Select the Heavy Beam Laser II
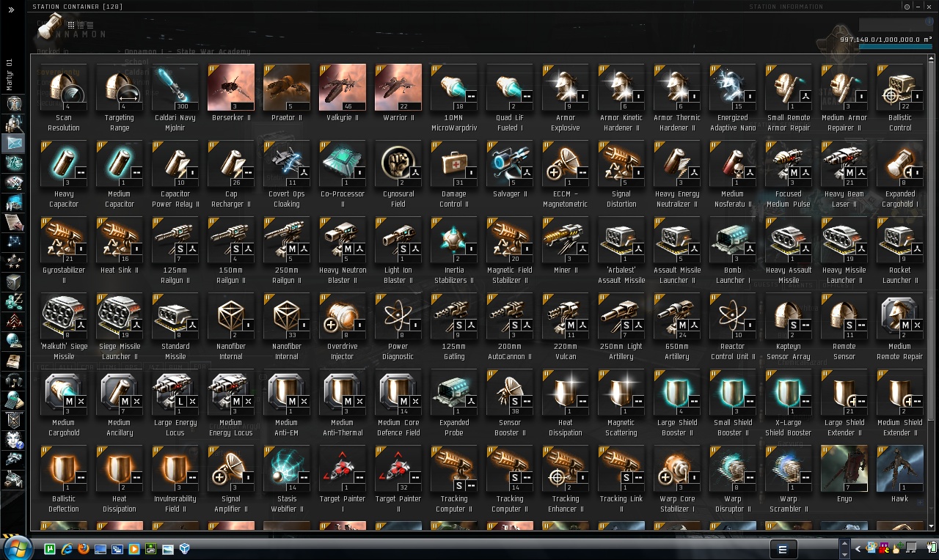The height and width of the screenshot is (560, 939). [844, 163]
